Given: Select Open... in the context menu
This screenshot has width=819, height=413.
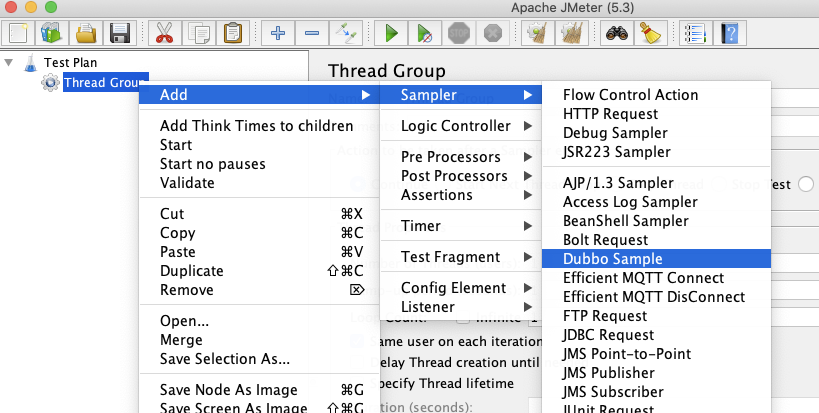Looking at the screenshot, I should point(259,321).
